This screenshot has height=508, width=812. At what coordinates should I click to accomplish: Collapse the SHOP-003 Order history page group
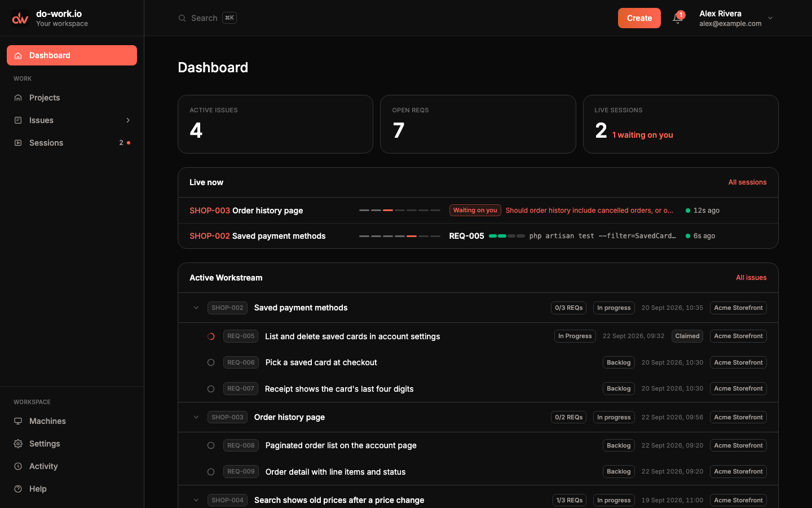[x=196, y=417]
